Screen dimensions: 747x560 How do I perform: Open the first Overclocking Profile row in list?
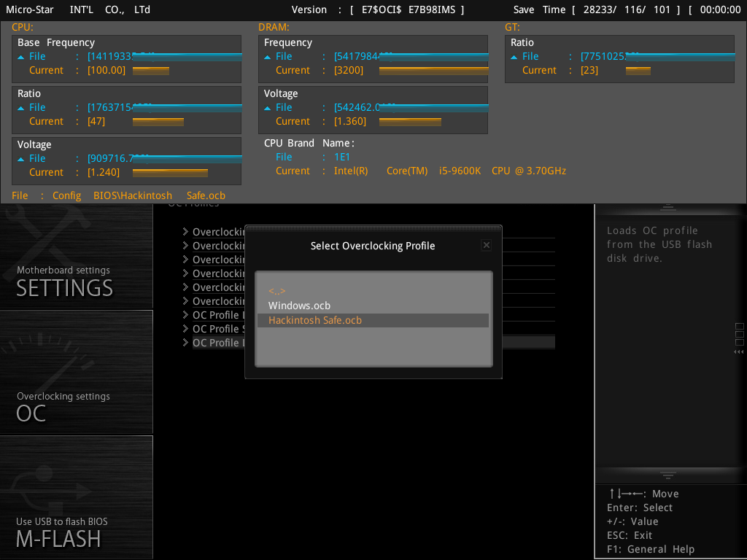tap(219, 232)
